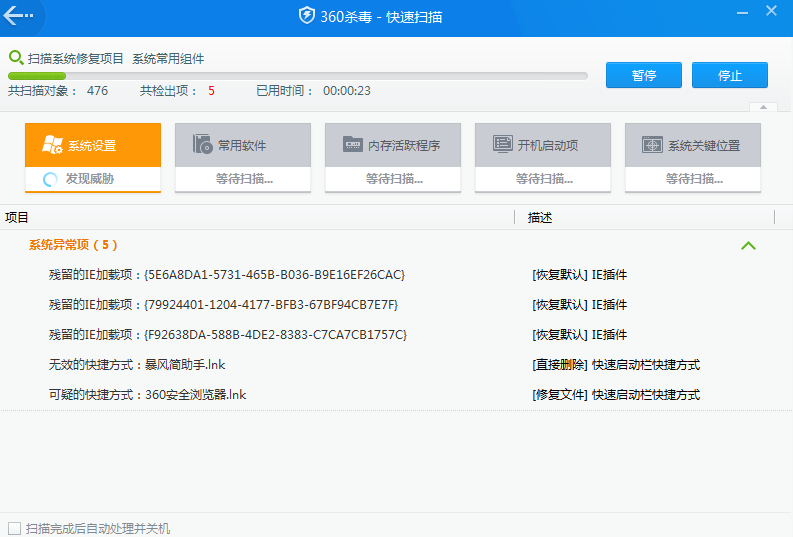
Task: Go back using the arrow icon
Action: 18,16
